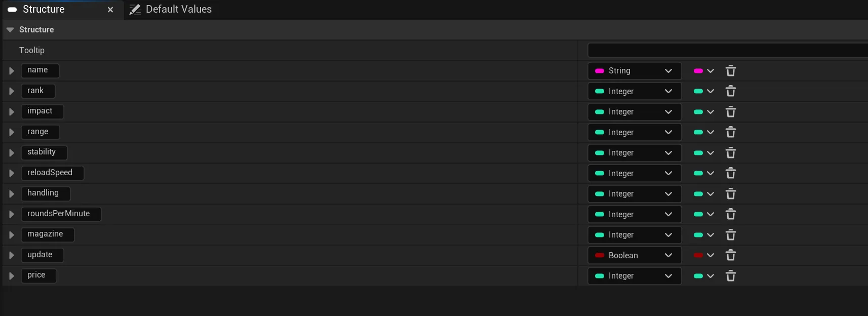The width and height of the screenshot is (868, 316).
Task: Delete the price variable row
Action: (730, 276)
